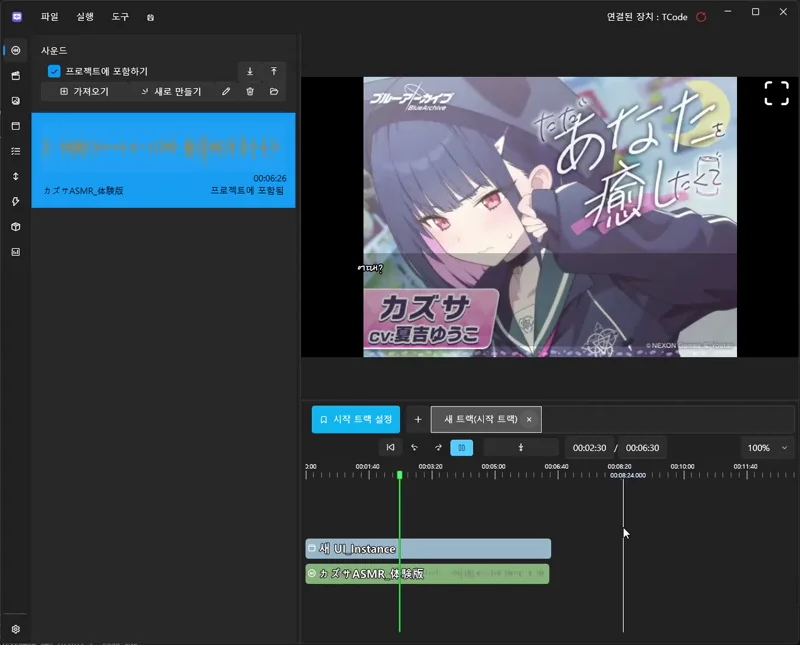Viewport: 800px width, 645px height.
Task: Uncheck the 프로젝트에 포함하기 checkbox
Action: tap(54, 69)
